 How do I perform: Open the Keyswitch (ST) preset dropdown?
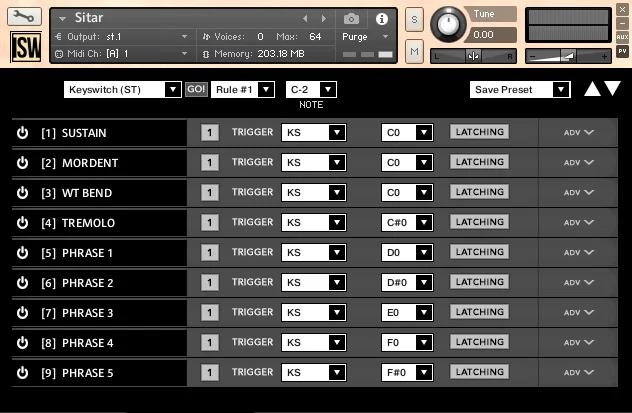pos(123,89)
